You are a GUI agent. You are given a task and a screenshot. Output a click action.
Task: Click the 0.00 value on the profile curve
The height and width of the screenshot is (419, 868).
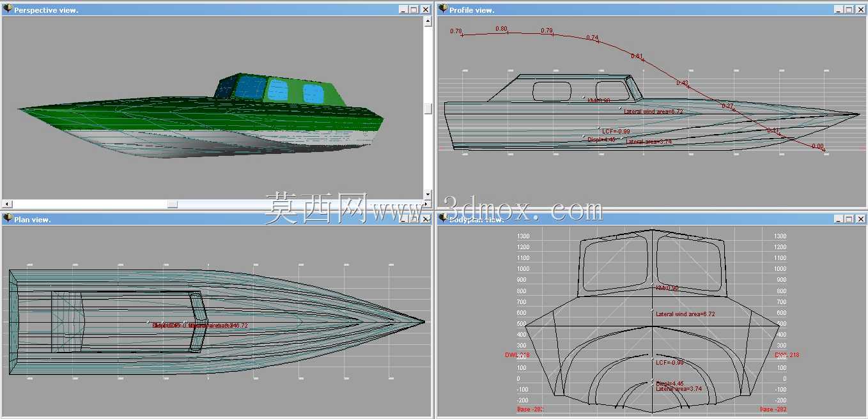[x=818, y=146]
